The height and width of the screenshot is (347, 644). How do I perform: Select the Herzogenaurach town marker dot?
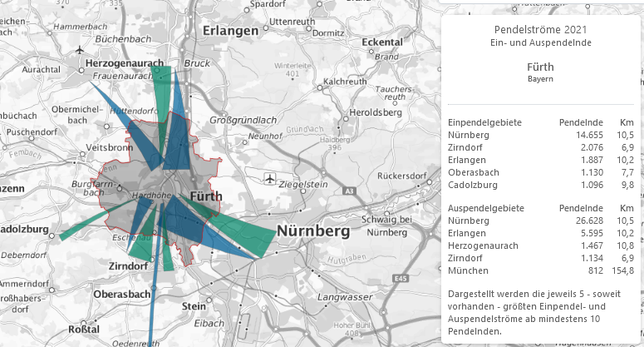point(81,72)
